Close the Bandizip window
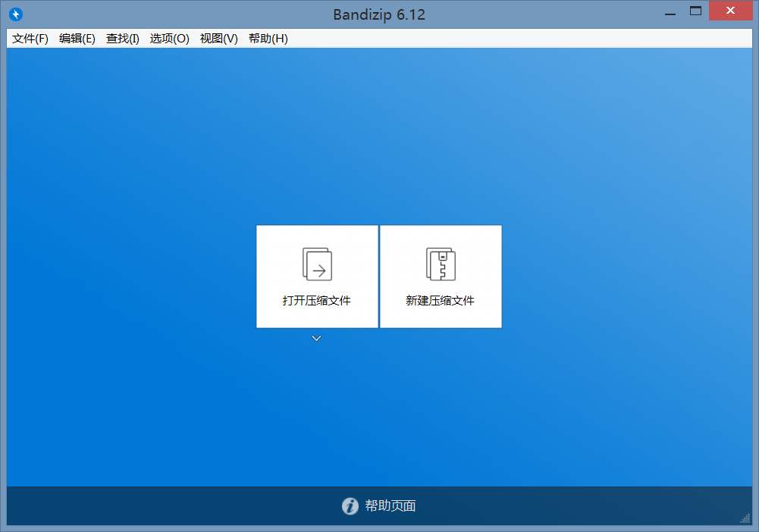 [730, 11]
